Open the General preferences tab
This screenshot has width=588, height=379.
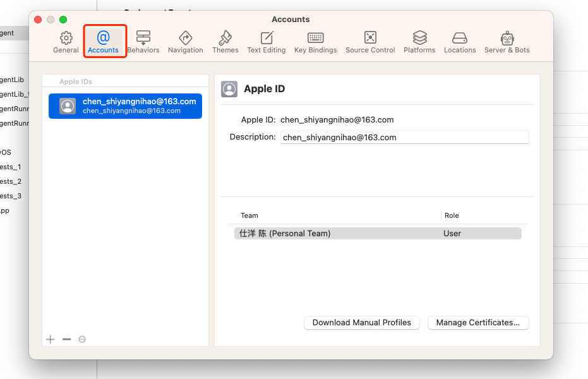click(66, 42)
